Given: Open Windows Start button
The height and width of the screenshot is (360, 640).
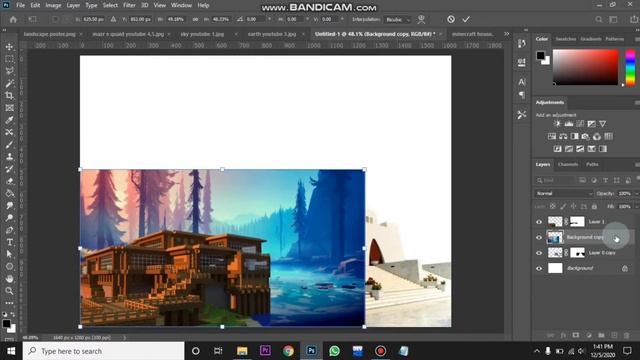Looking at the screenshot, I should pos(11,351).
